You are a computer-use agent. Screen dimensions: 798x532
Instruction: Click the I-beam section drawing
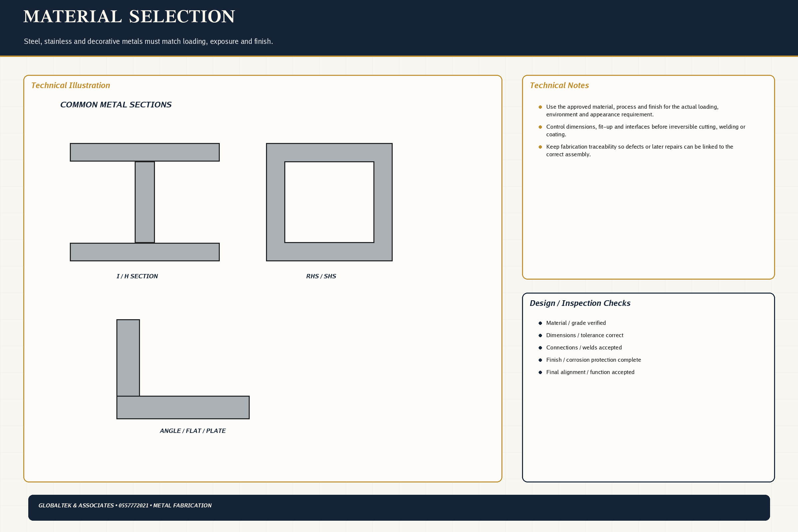point(145,202)
